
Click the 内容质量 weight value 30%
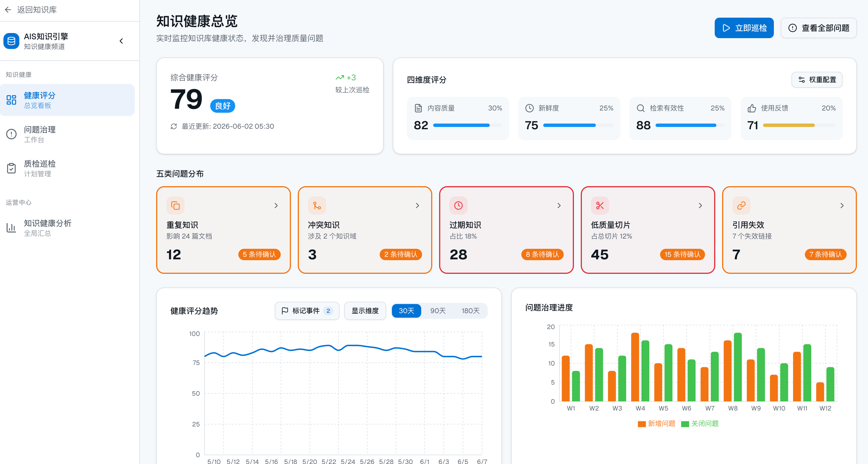pos(495,108)
